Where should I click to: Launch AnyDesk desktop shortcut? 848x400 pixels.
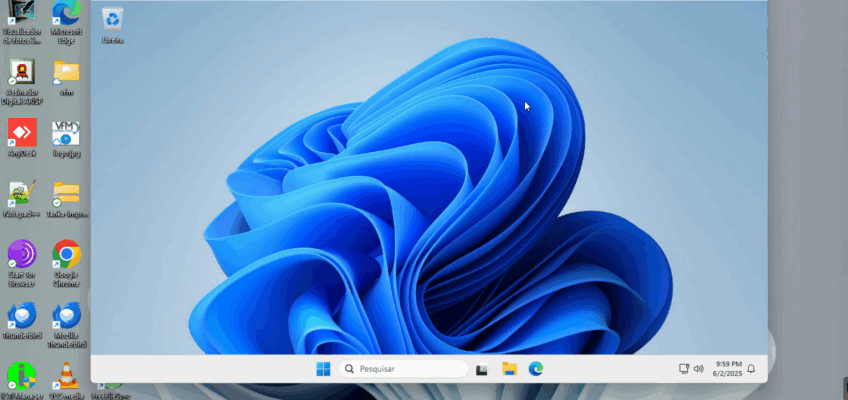click(22, 138)
